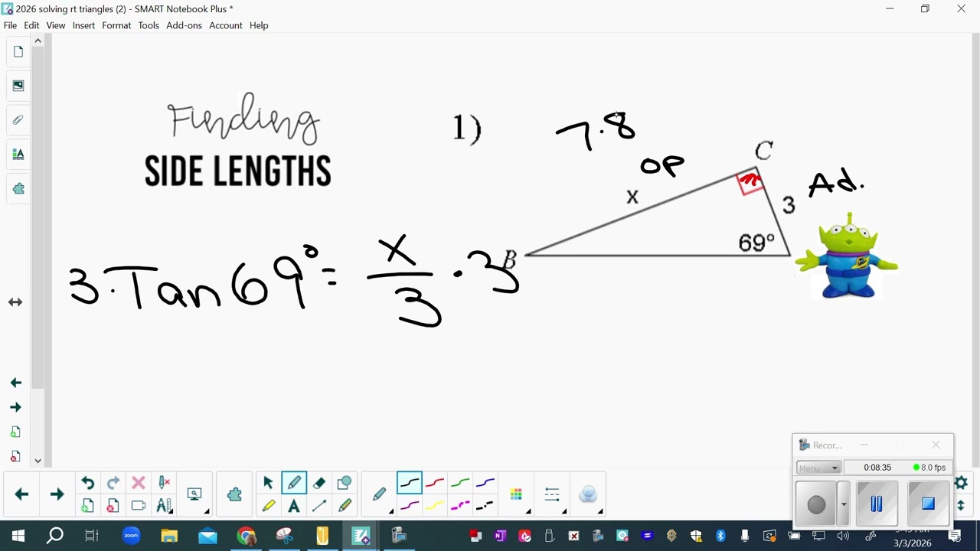Redo the last undone action
This screenshot has width=980, height=551.
point(113,483)
